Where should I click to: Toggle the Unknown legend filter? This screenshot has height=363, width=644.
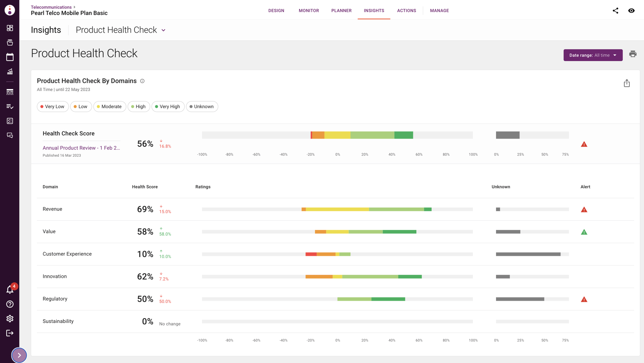(202, 106)
